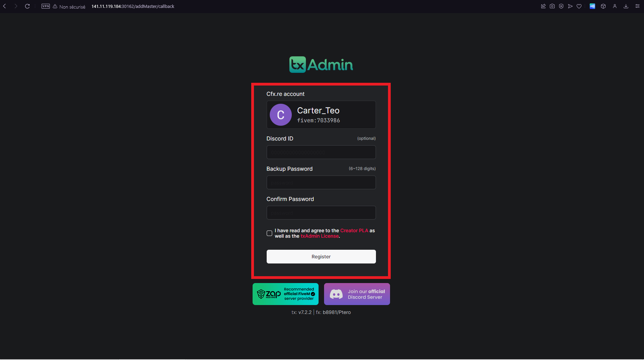
Task: Focus the Discord ID input field
Action: (321, 152)
